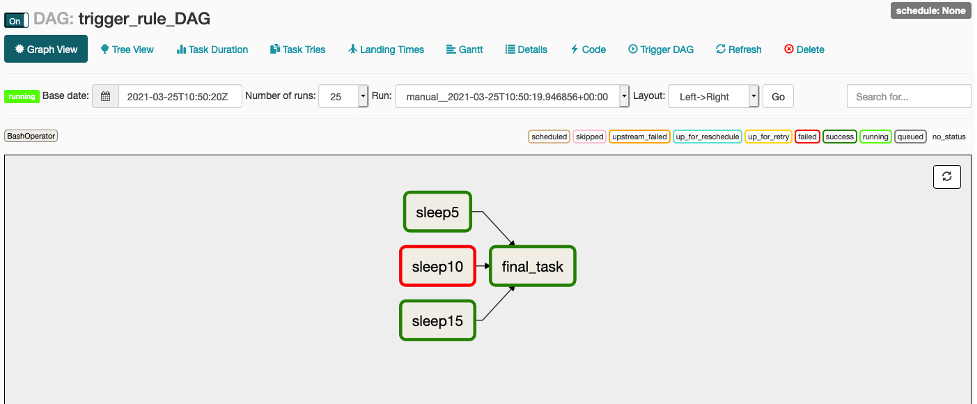The height and width of the screenshot is (404, 977).
Task: Click the calendar icon beside Base date
Action: [105, 96]
